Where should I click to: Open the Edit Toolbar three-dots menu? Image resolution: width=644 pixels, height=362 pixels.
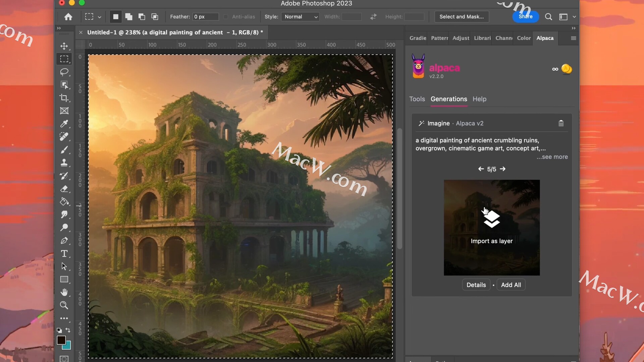click(x=64, y=318)
